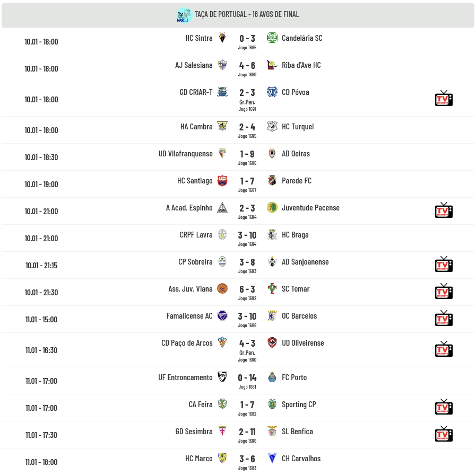Open TV live icon for Juventude Pacense match

coord(444,210)
